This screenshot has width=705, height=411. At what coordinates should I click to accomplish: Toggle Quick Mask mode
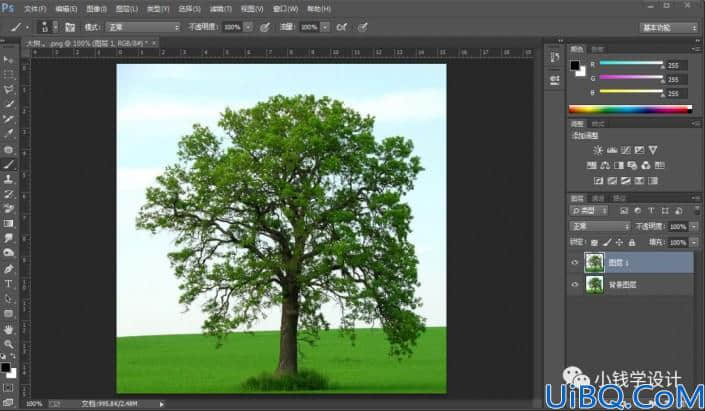tap(8, 388)
